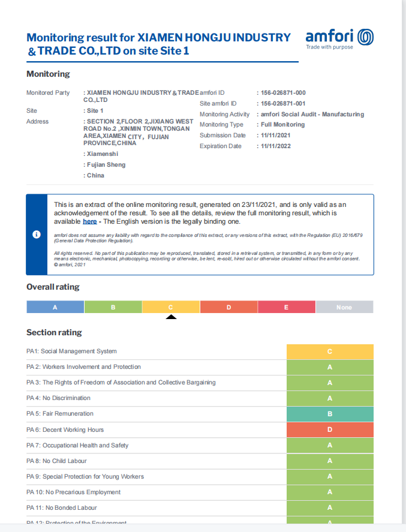Click 'PA 7: Occupational Health and Safety' text
This screenshot has height=532, width=406.
pyautogui.click(x=77, y=446)
